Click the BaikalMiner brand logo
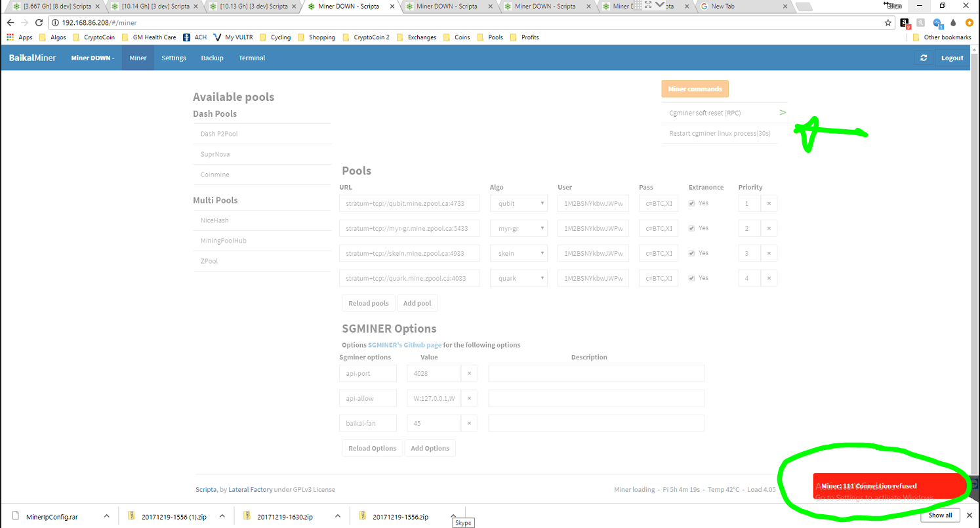Image resolution: width=980 pixels, height=528 pixels. coord(32,58)
